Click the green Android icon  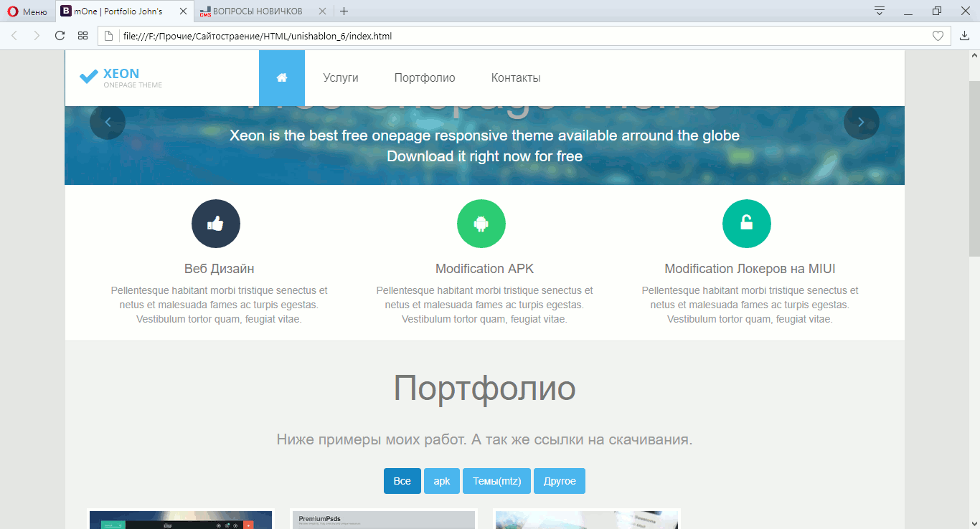point(481,224)
